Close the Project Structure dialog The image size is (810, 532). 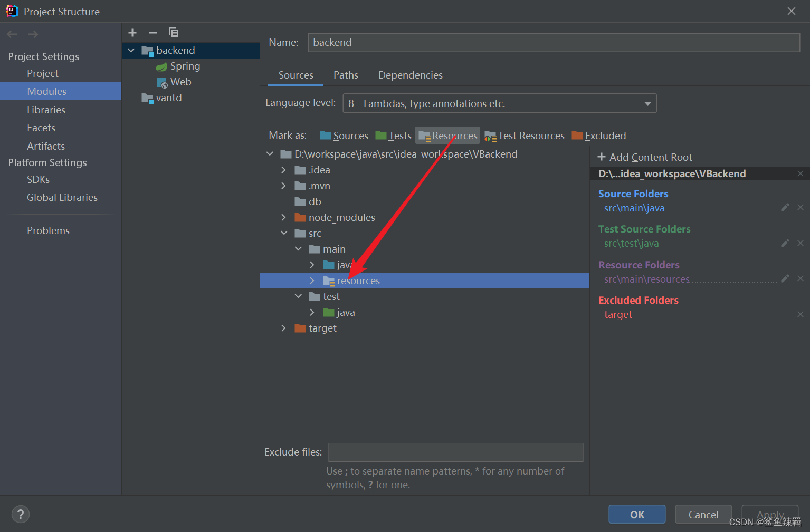tap(792, 11)
